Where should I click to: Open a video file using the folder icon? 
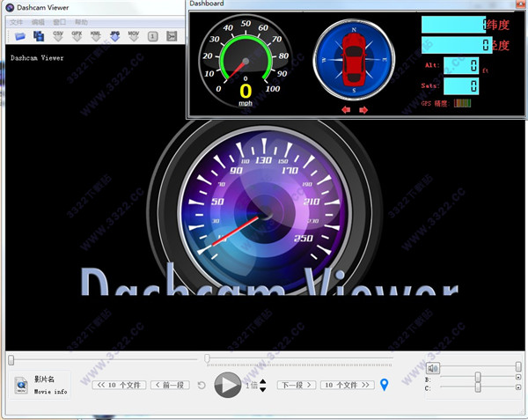tap(20, 36)
